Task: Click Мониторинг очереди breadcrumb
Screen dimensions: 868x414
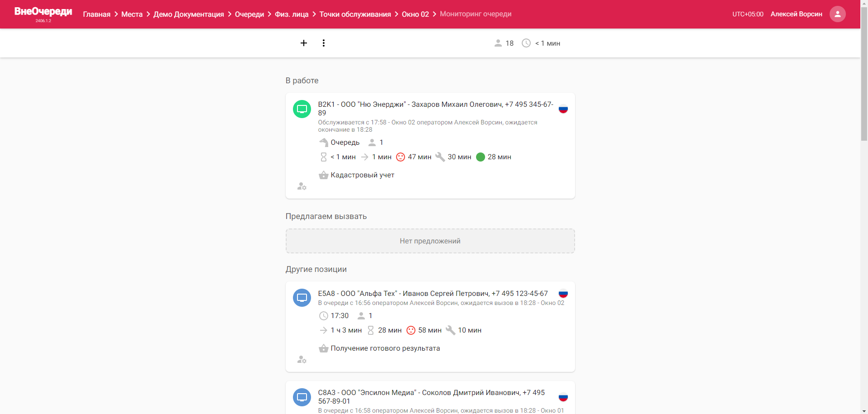Action: 476,14
